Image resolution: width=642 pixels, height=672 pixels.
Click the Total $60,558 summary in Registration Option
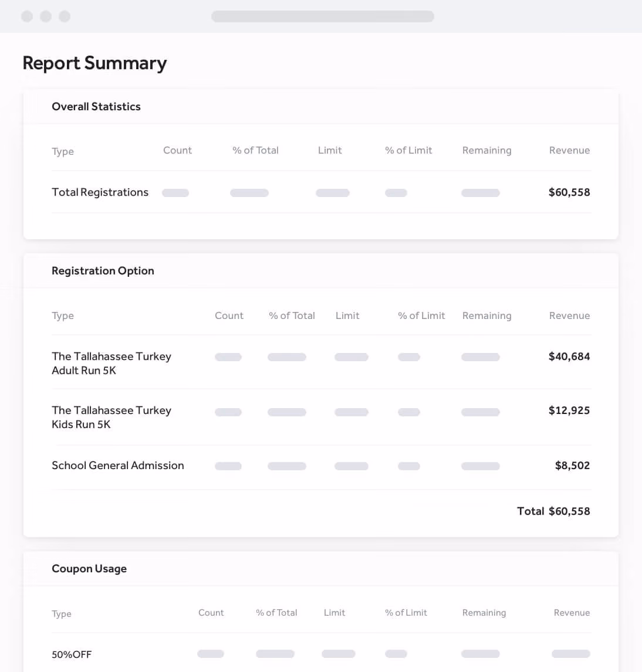tap(553, 511)
